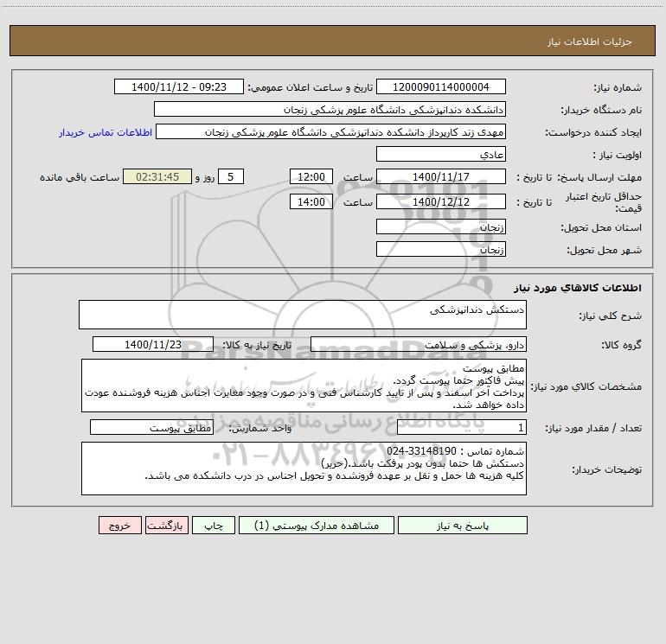666x644 pixels.
Task: Click the label مهلت ارسال پاسخ
Action: (599, 177)
